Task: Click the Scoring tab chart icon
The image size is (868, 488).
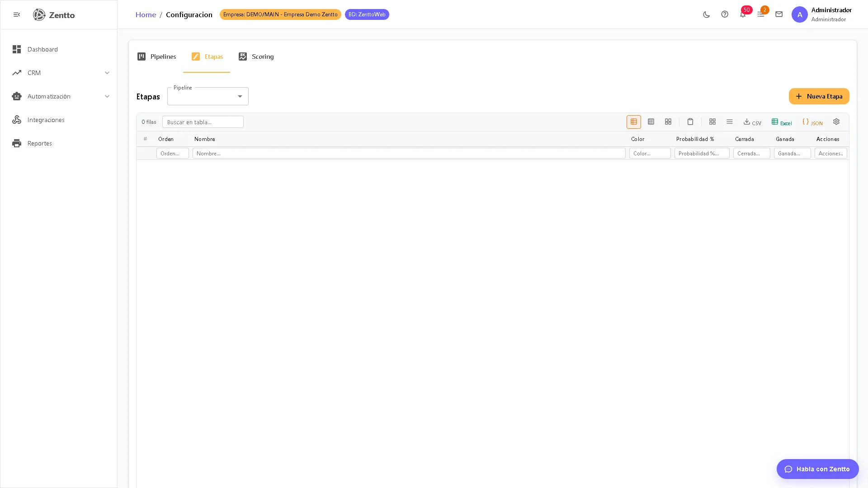Action: (243, 56)
